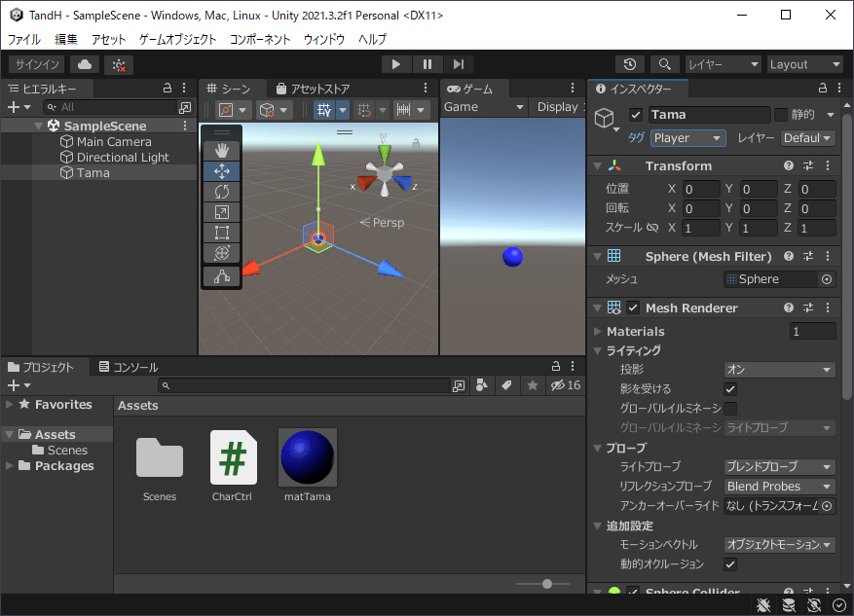
Task: Select the Transform tool
Action: coord(222,253)
